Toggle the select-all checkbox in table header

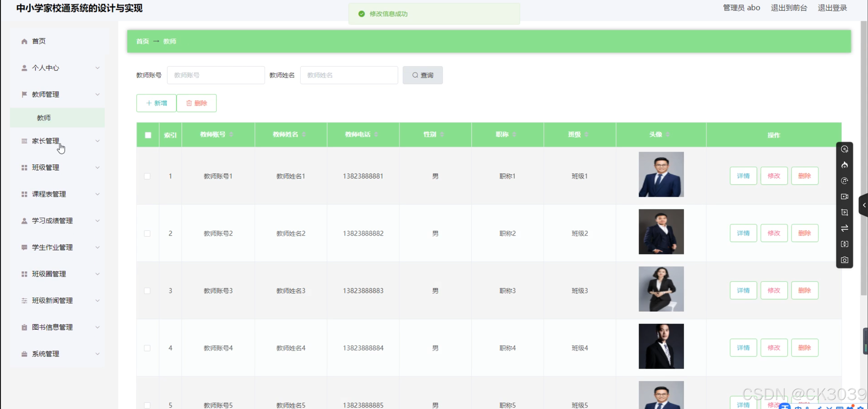click(148, 135)
